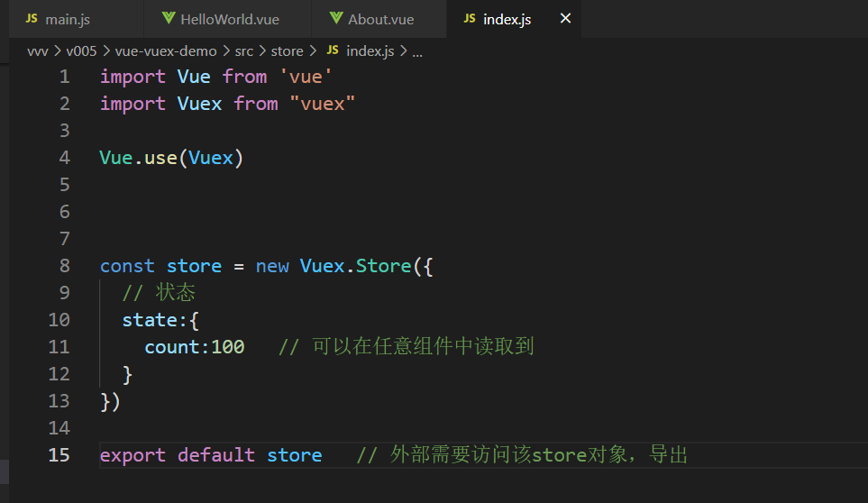This screenshot has width=868, height=503.
Task: Click Vue icon on HelloWorld.vue tab
Action: pyautogui.click(x=169, y=18)
